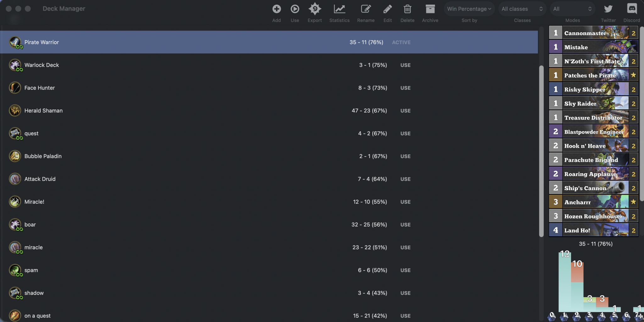Expand the Win Percentage sort dropdown
This screenshot has width=644, height=322.
pyautogui.click(x=469, y=9)
